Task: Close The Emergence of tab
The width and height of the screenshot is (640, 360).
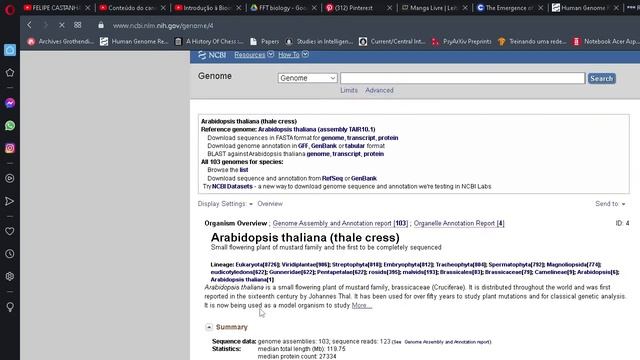Action: click(540, 8)
